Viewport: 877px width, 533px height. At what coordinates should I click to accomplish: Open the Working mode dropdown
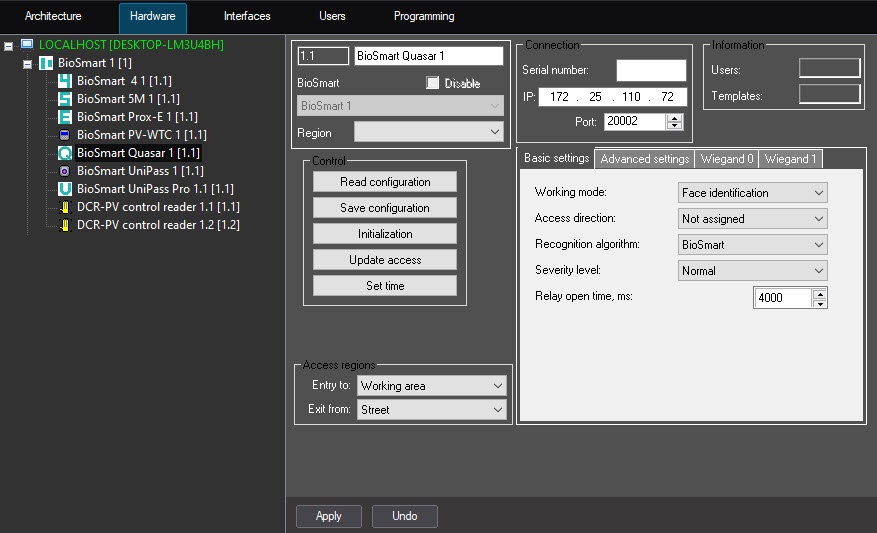752,192
